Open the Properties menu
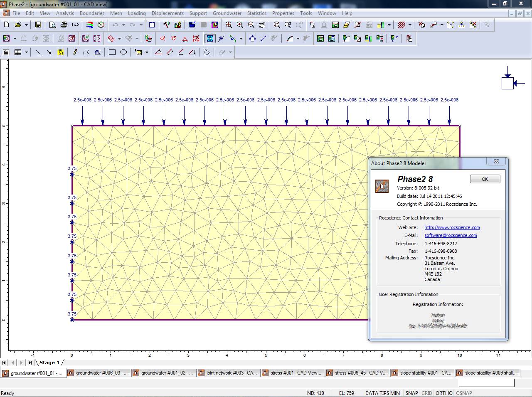 point(283,13)
